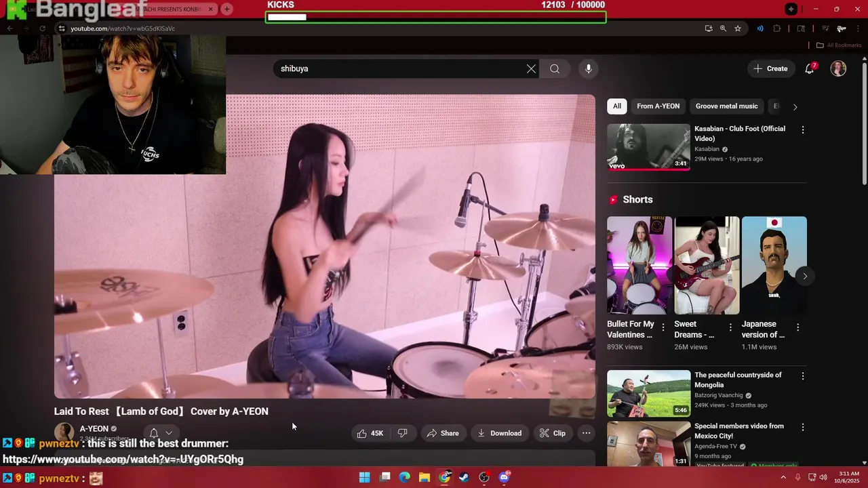Open options menu for Kasabian Club Foot
This screenshot has height=488, width=868.
[x=803, y=129]
